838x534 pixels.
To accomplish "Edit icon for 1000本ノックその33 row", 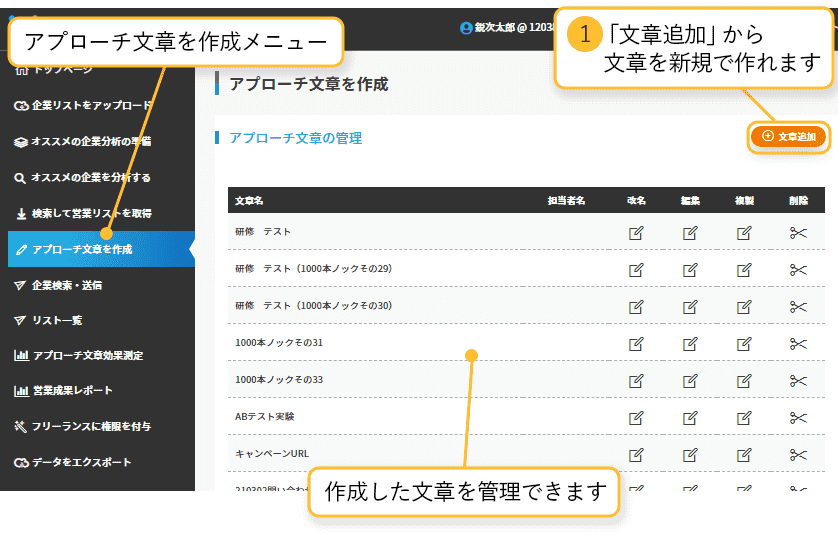I will pyautogui.click(x=690, y=381).
